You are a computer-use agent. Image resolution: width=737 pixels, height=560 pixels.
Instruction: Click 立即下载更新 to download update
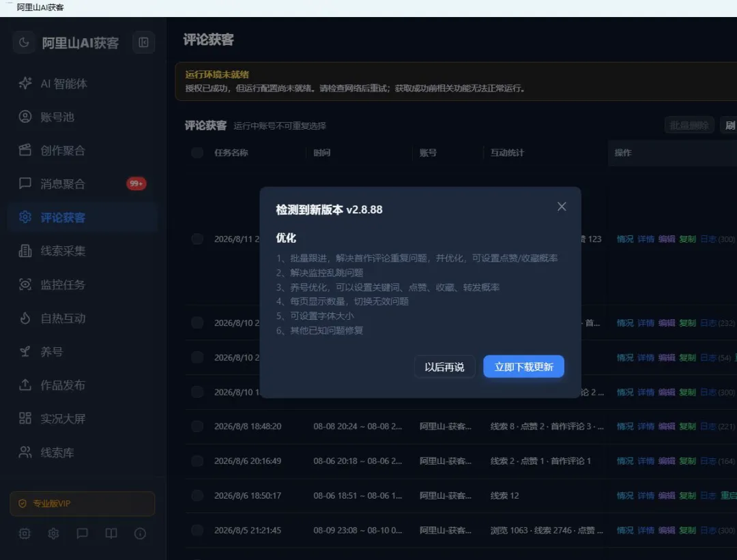point(523,367)
